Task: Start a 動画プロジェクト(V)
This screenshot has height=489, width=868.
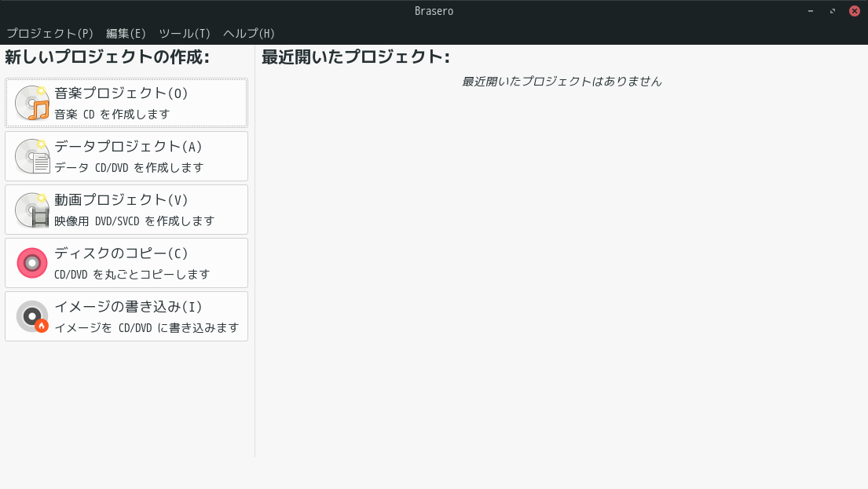Action: tap(126, 210)
